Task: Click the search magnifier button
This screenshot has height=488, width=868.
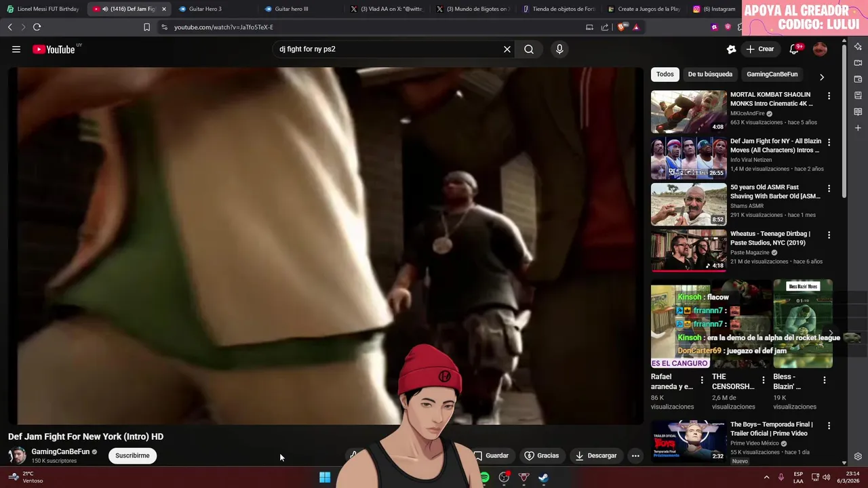Action: (529, 49)
